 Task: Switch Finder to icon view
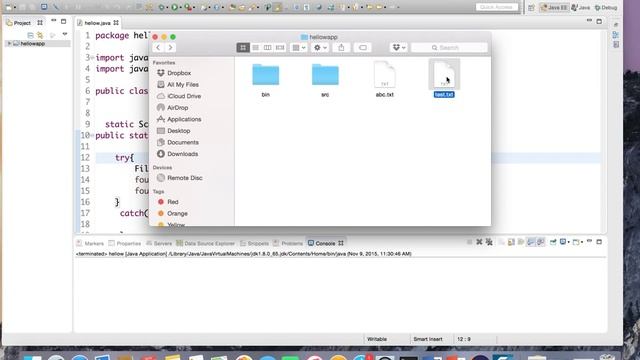243,48
